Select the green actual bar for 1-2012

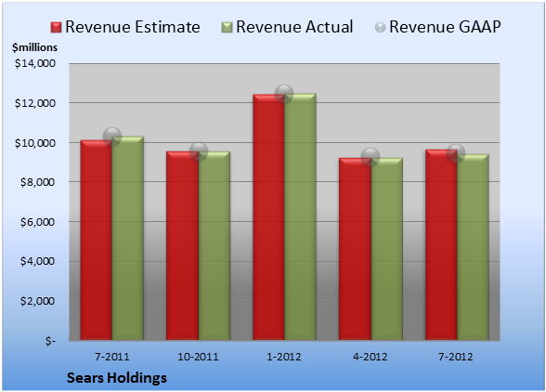pyautogui.click(x=300, y=216)
